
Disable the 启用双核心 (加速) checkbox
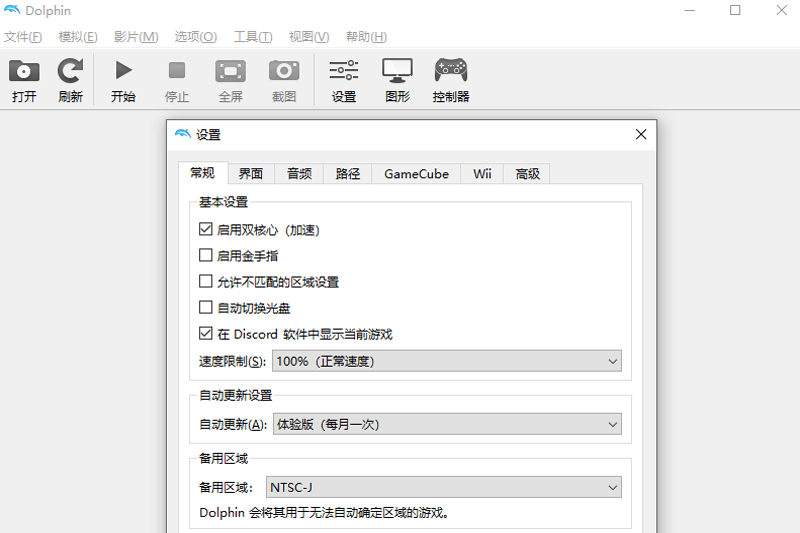click(x=206, y=230)
